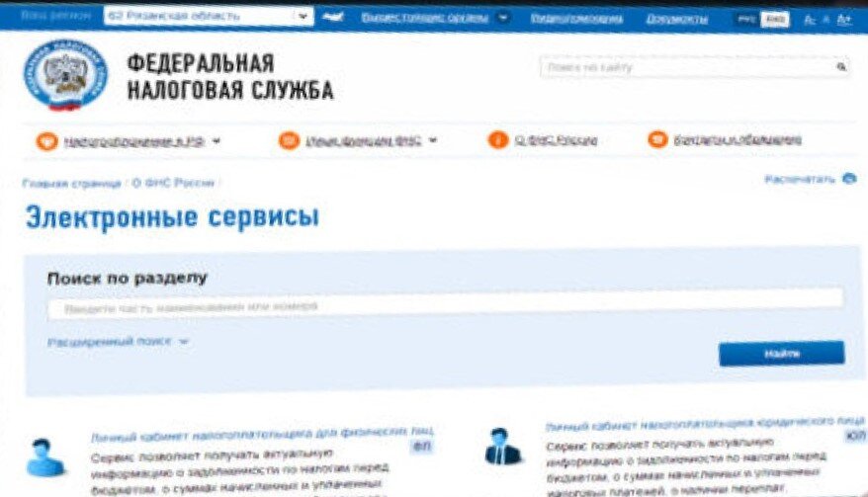The width and height of the screenshot is (868, 497).
Task: Open Иные функции ФНС menu
Action: [363, 141]
